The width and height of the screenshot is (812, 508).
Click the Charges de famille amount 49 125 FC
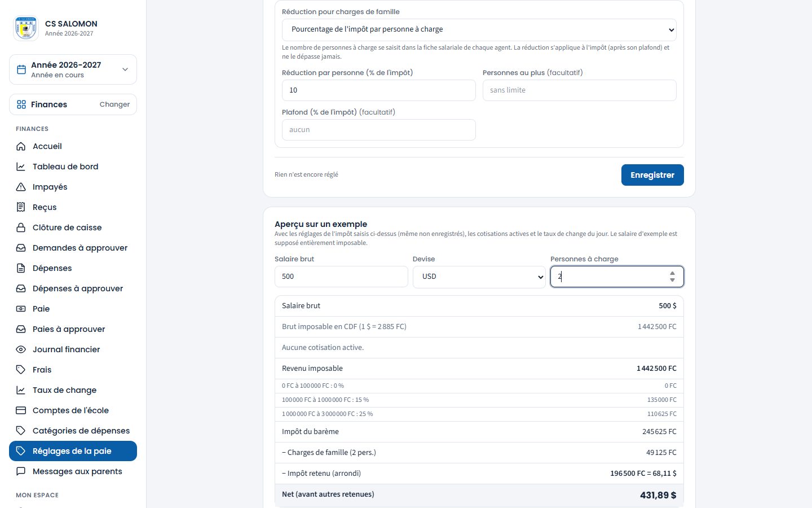pyautogui.click(x=661, y=453)
